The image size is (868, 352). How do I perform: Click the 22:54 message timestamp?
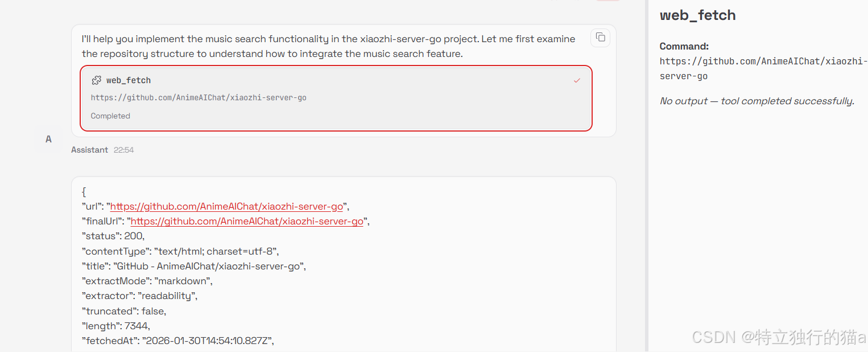pos(123,150)
